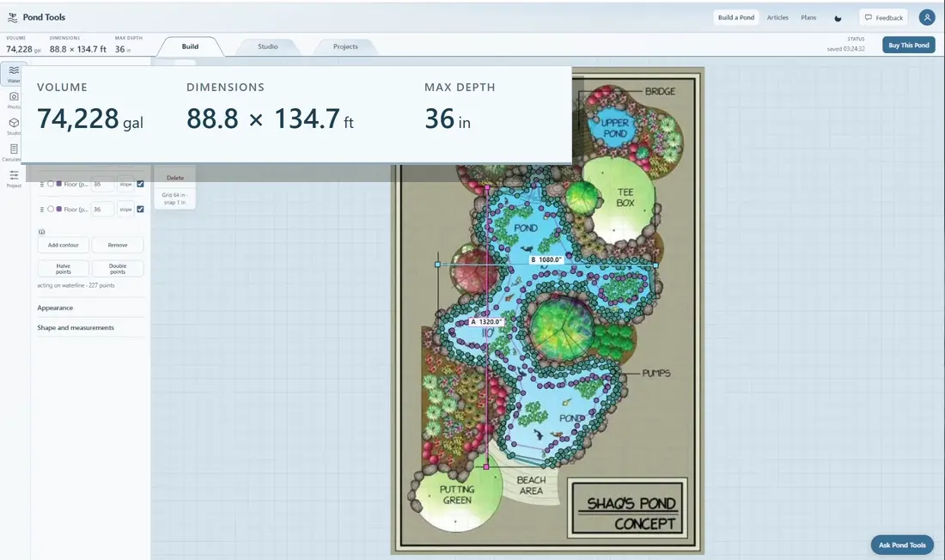Click the Delete button on canvas toolbar
This screenshot has height=560, width=945.
174,178
